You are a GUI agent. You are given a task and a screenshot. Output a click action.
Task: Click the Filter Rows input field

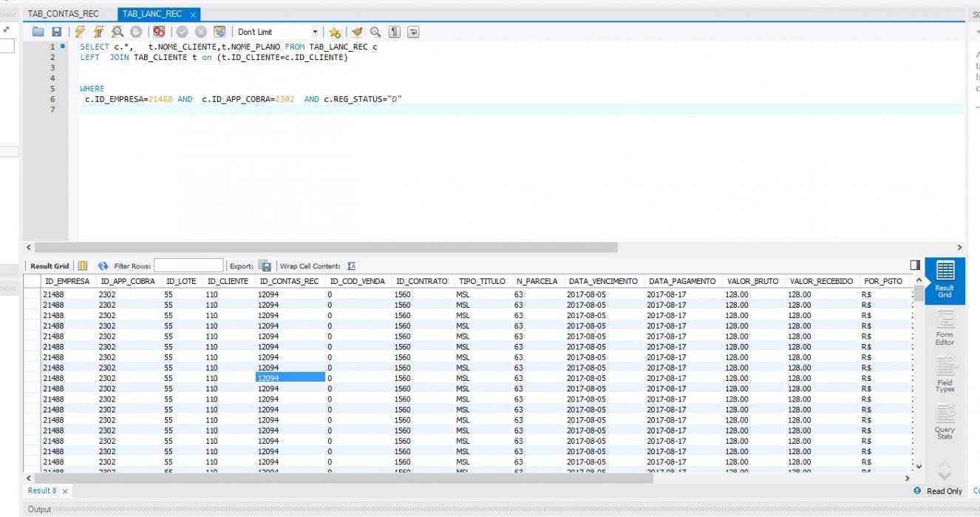click(x=188, y=266)
